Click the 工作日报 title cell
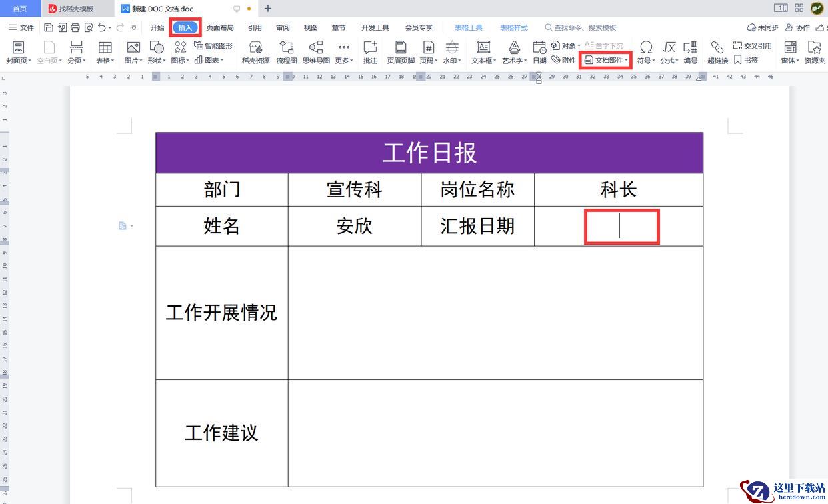The image size is (828, 504). [x=429, y=153]
